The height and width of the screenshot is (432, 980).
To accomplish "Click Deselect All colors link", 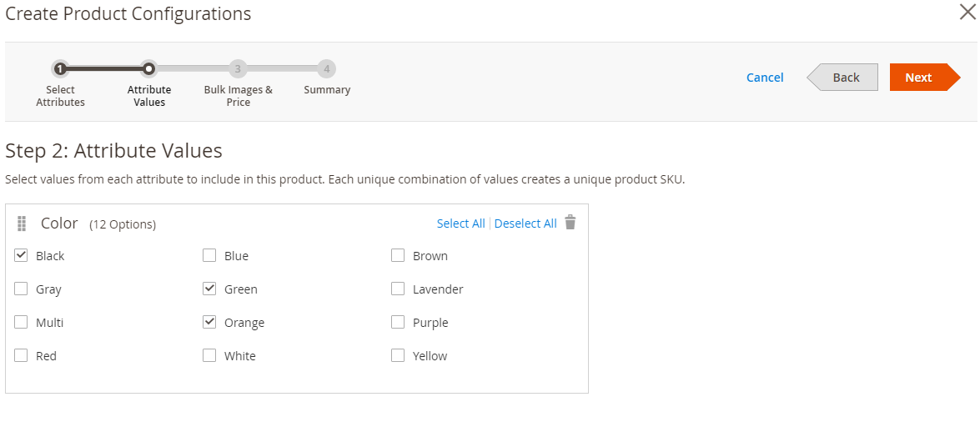I will [x=525, y=224].
